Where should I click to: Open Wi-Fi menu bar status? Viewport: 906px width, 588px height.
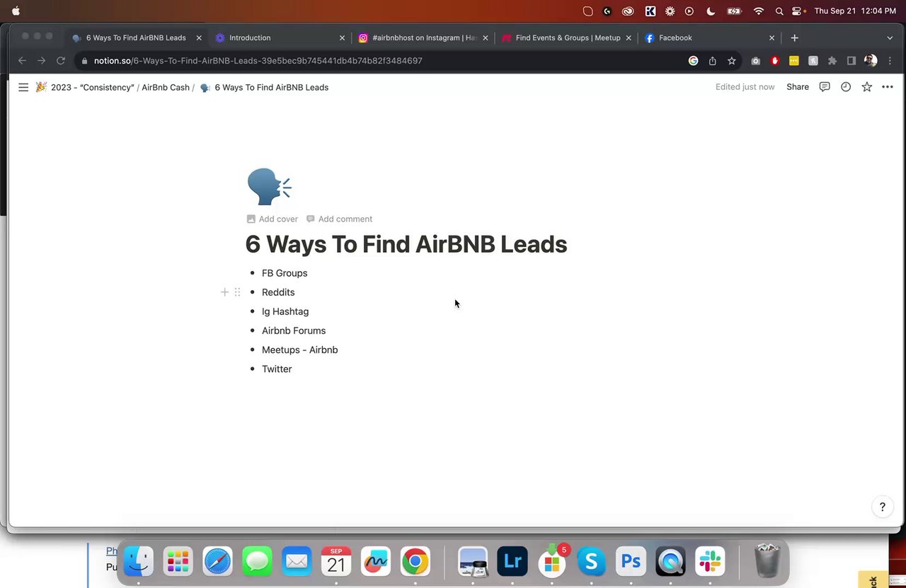[759, 11]
